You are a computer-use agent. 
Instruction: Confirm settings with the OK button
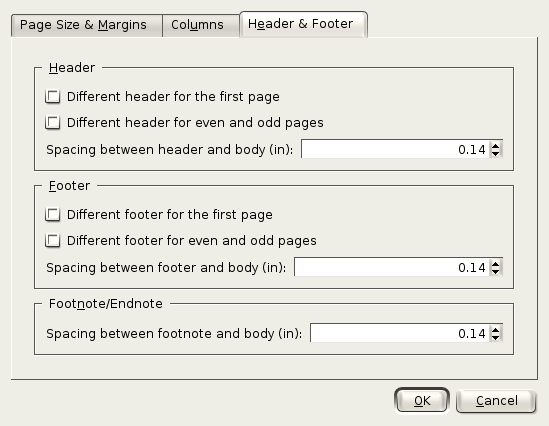422,400
